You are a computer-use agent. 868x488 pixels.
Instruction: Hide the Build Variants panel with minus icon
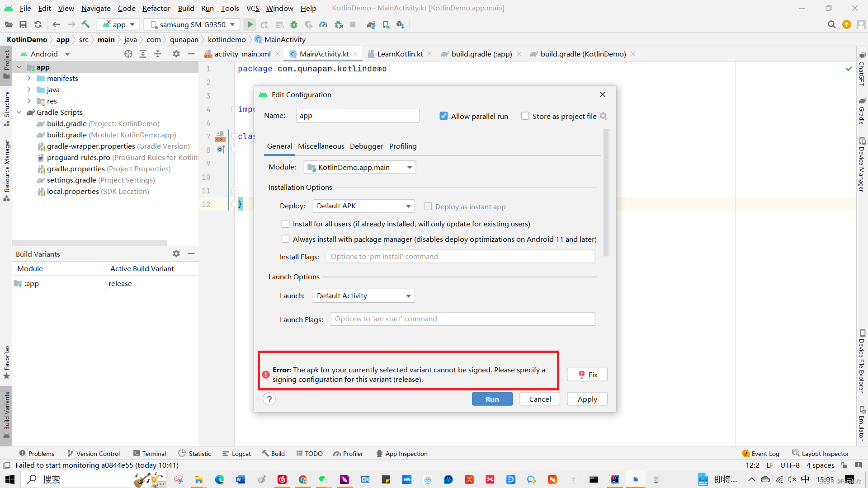(191, 253)
